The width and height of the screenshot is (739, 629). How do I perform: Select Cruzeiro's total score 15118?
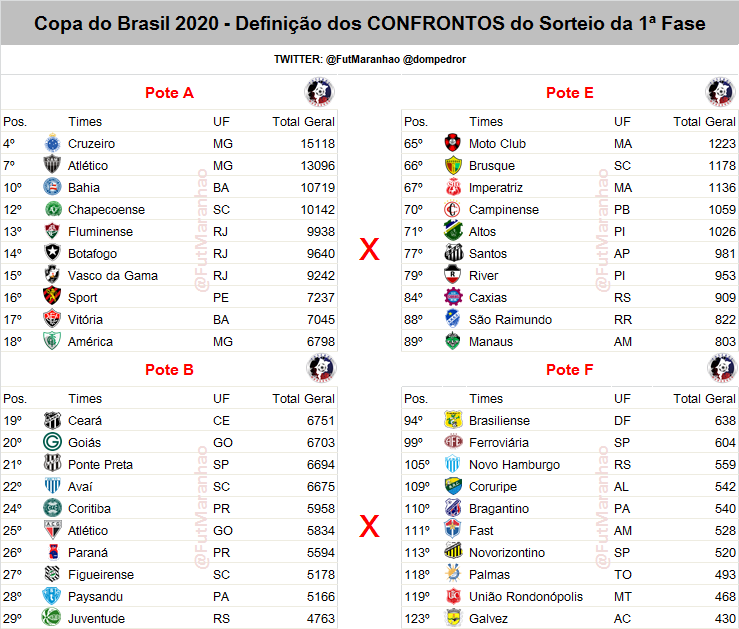pyautogui.click(x=318, y=144)
